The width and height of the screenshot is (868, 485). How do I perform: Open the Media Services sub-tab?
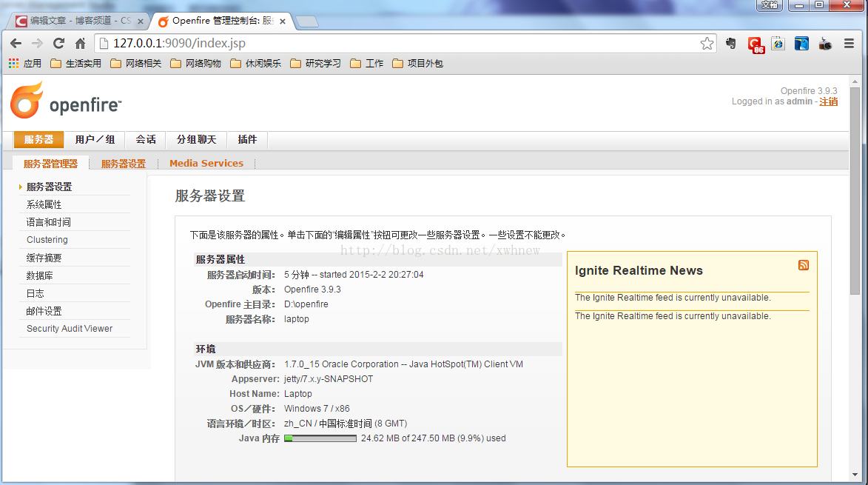point(206,164)
